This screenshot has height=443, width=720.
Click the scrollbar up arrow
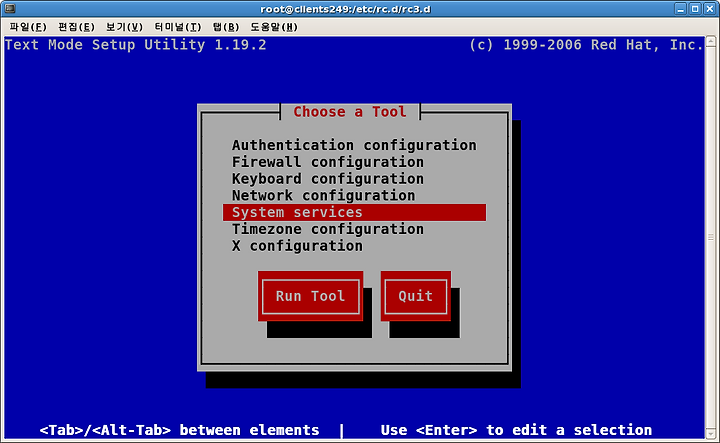[711, 42]
